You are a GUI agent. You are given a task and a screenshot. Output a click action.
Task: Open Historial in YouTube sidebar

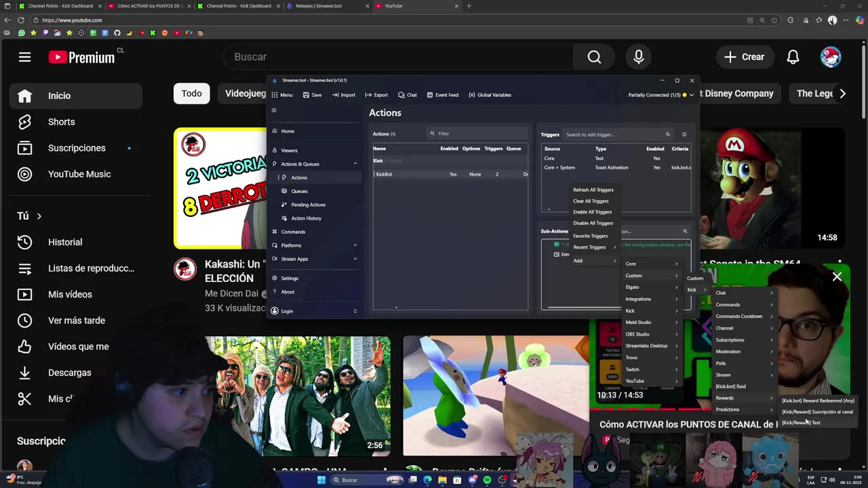click(x=75, y=242)
